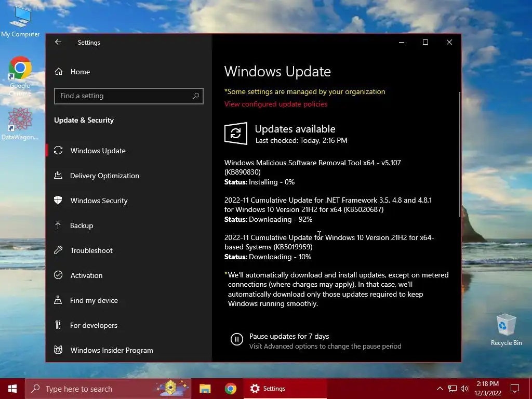Open Windows Insider Program page

tap(129, 350)
